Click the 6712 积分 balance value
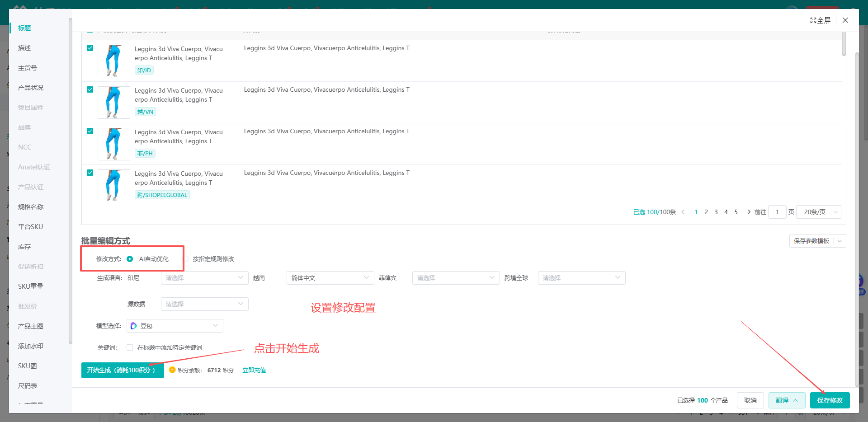 point(221,370)
